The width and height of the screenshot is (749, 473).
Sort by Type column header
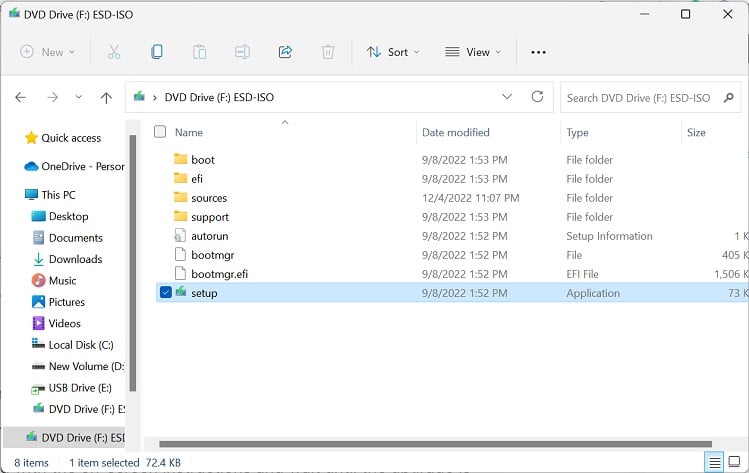577,133
